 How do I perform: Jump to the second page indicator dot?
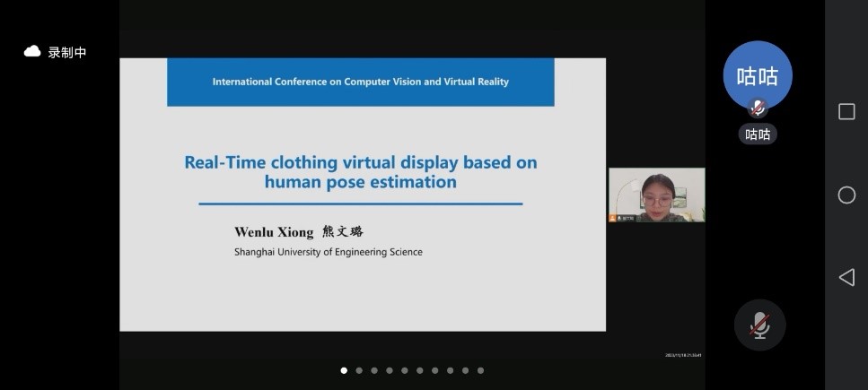[x=359, y=370]
